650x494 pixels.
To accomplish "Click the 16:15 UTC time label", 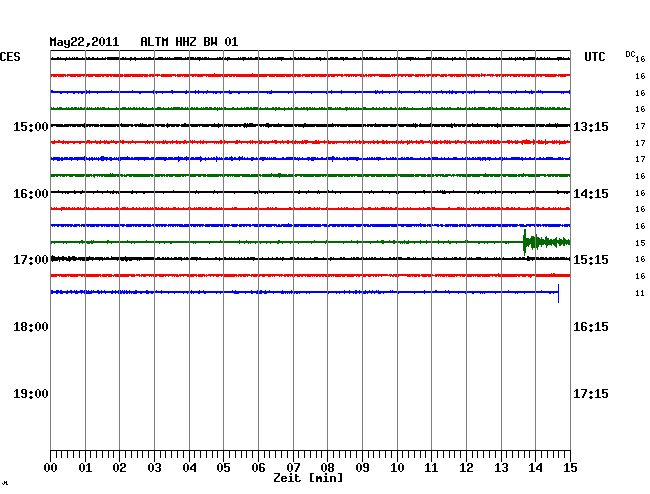I will click(591, 327).
